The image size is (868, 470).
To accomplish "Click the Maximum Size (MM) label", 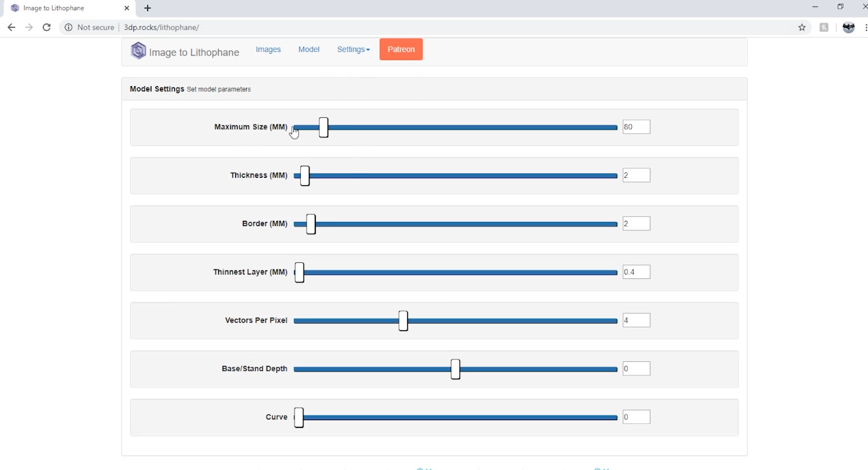I will click(250, 127).
